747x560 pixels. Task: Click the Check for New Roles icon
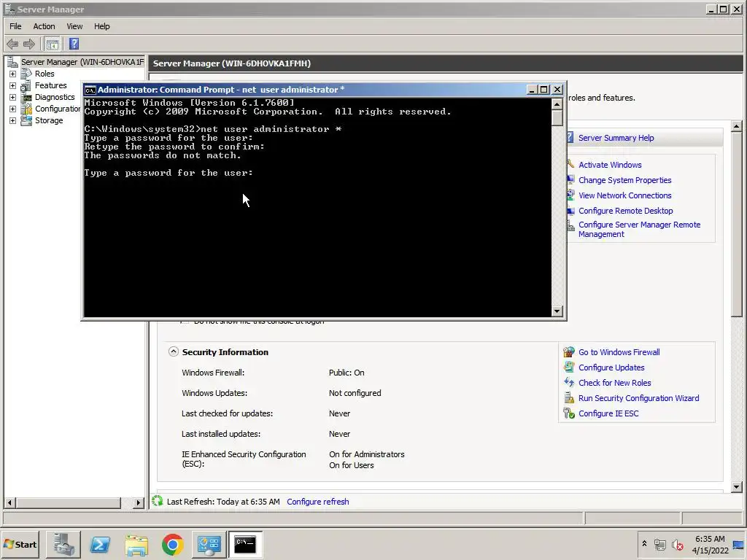coord(569,382)
